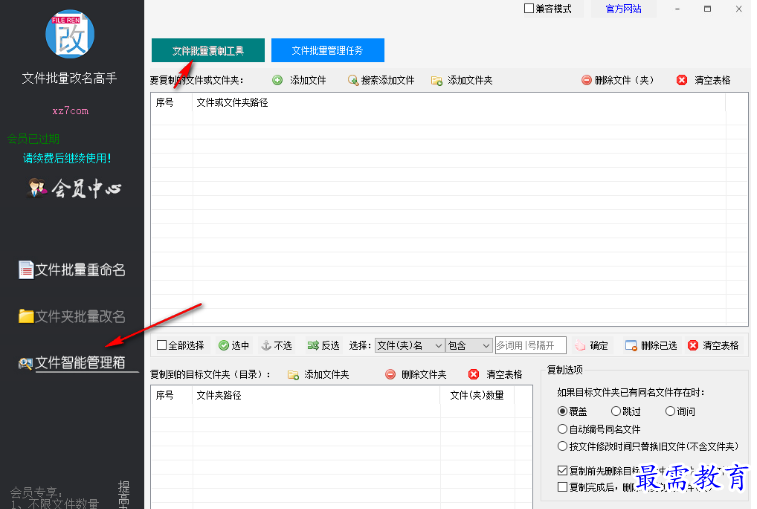Screen dimensions: 757x509
Task: Toggle 全部选择 checkbox
Action: [x=162, y=345]
